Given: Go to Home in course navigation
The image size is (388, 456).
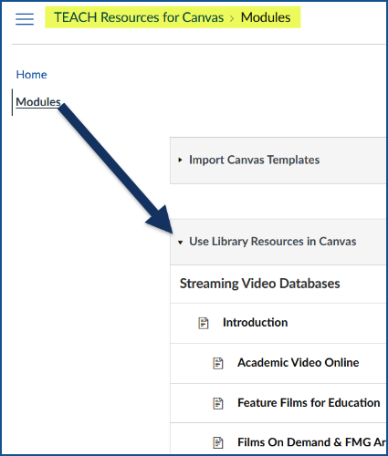Looking at the screenshot, I should pyautogui.click(x=31, y=74).
